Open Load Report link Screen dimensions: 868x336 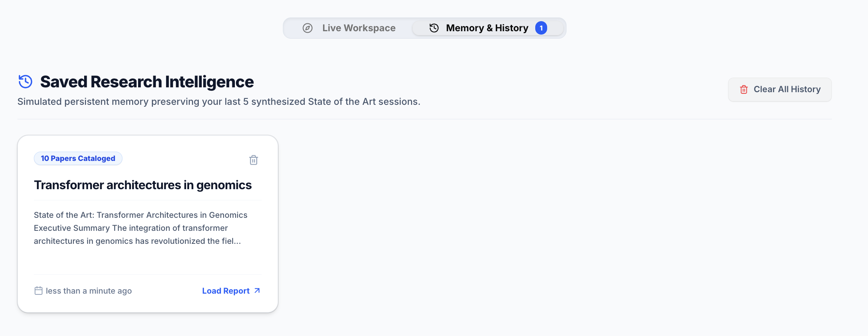point(231,291)
